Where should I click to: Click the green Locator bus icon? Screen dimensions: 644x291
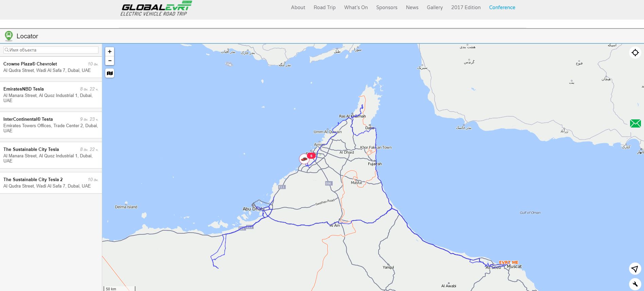8,36
